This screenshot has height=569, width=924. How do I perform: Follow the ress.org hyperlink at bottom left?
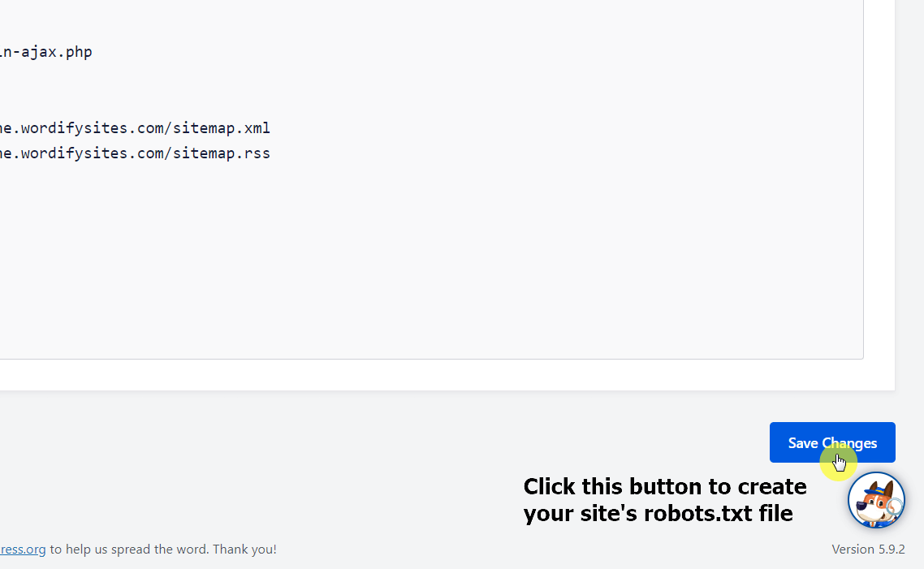click(23, 549)
